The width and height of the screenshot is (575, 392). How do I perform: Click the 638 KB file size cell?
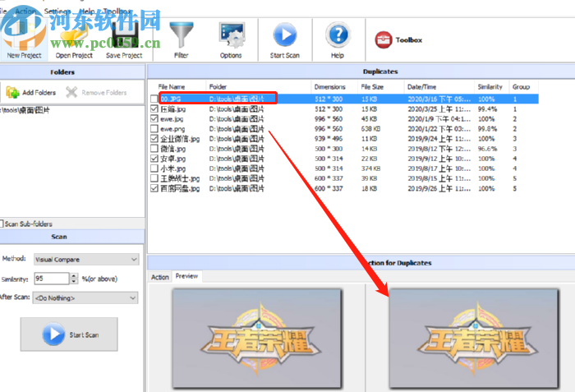370,129
